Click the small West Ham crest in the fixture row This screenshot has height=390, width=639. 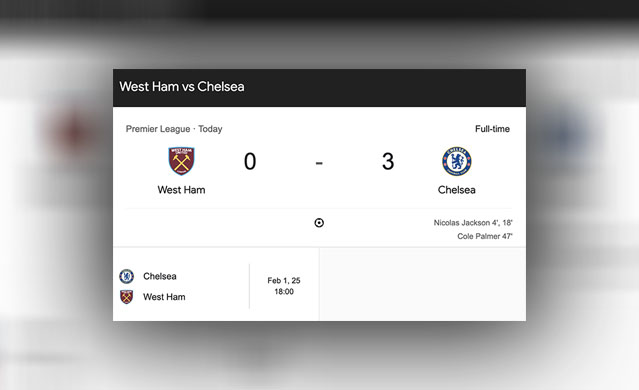click(126, 297)
